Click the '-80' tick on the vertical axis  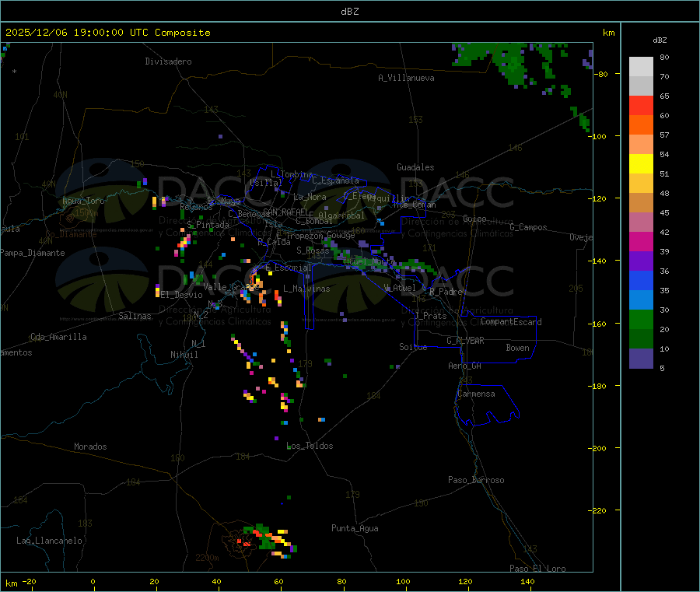tap(602, 74)
